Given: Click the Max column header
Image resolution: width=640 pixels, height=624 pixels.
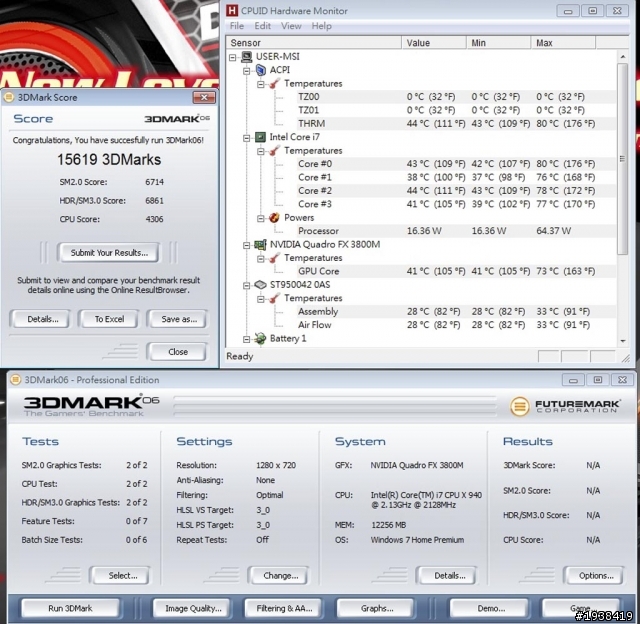Looking at the screenshot, I should [x=563, y=43].
